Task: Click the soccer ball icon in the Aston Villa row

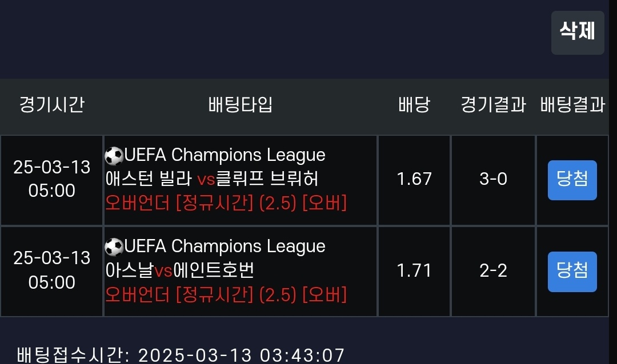Action: [114, 155]
